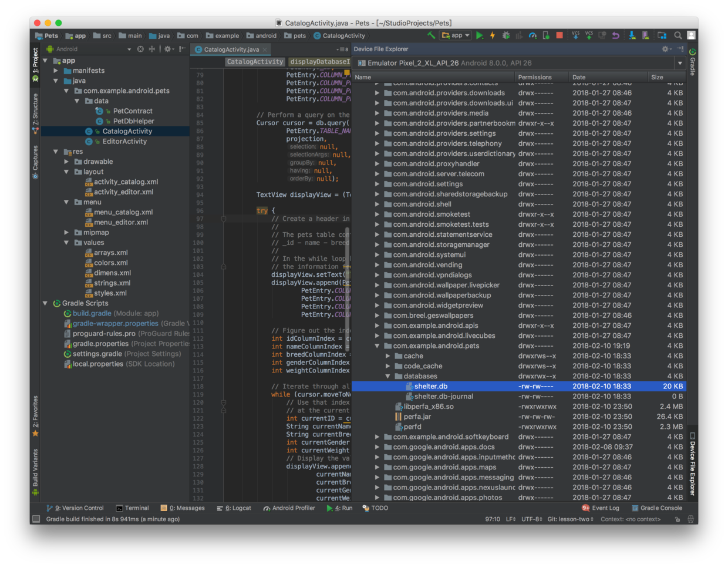Image resolution: width=728 pixels, height=567 pixels.
Task: Open Device File Explorer settings gear
Action: pos(666,49)
